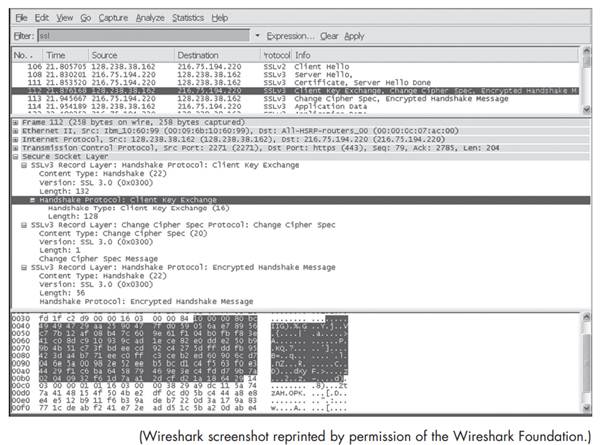The image size is (601, 445).
Task: Click the packet list scrollbar down arrow
Action: [586, 110]
